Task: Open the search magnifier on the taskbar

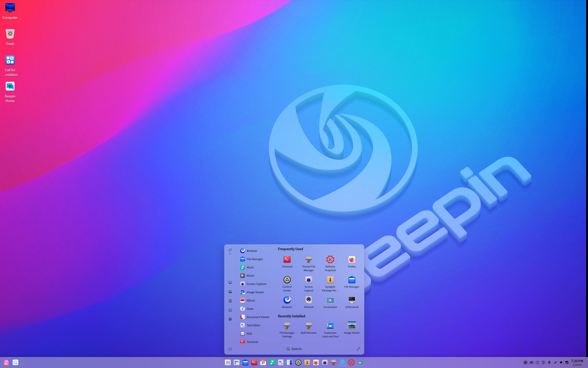Action: pyautogui.click(x=15, y=362)
